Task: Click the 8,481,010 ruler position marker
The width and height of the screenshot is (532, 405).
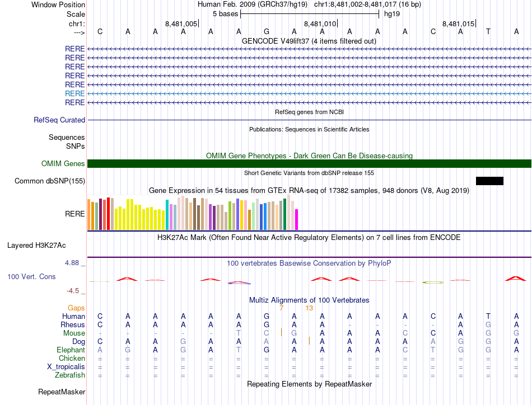Action: coord(320,23)
